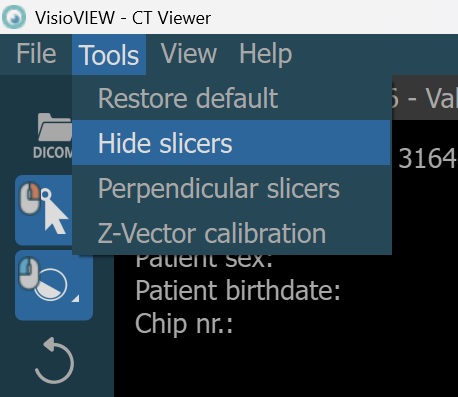Select the left-mouse pointer tool
Screen dimensions: 458x397
pyautogui.click(x=44, y=210)
